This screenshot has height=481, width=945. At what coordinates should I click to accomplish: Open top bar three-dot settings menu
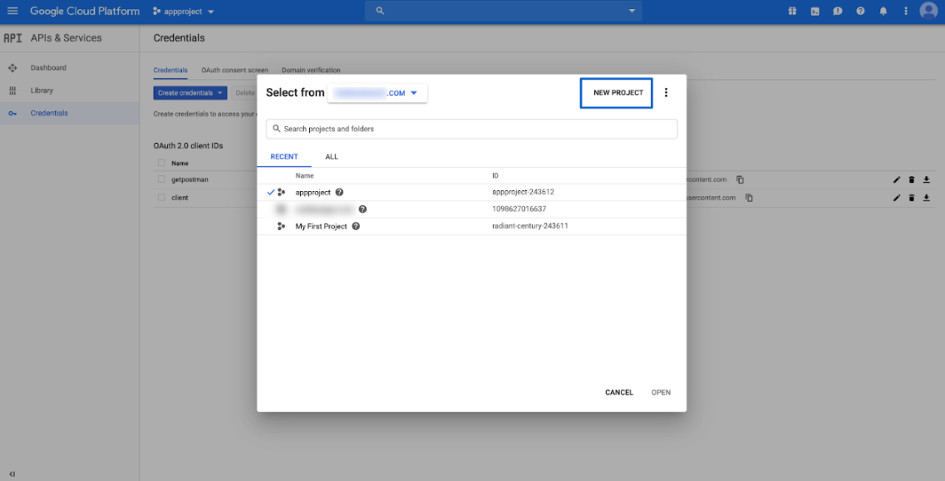(x=905, y=11)
